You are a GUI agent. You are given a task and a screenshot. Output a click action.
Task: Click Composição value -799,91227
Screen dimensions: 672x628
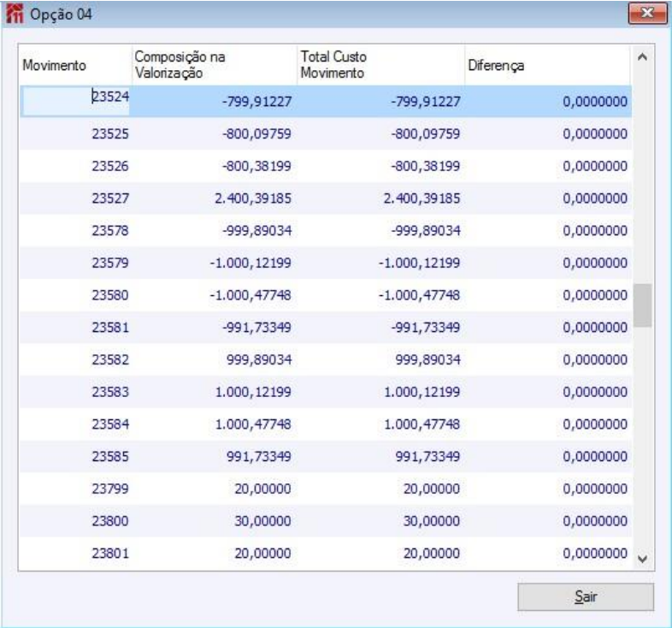tap(256, 102)
